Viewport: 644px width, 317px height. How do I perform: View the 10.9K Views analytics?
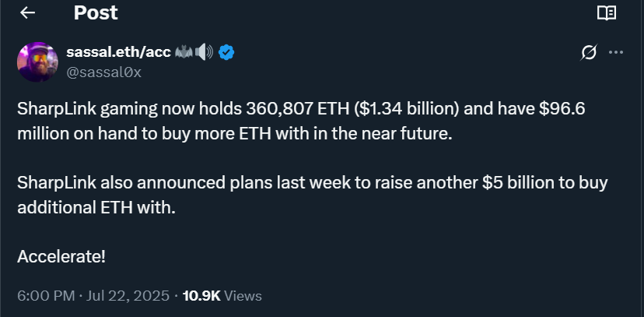pyautogui.click(x=222, y=296)
